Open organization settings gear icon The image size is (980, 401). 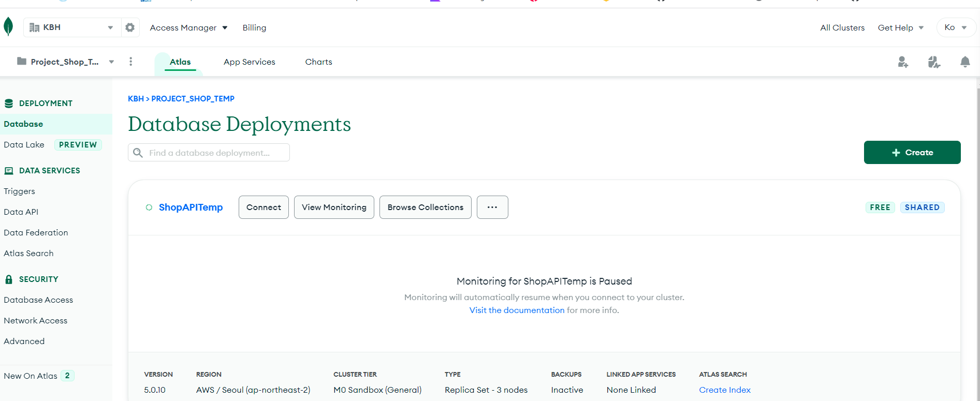click(x=130, y=27)
